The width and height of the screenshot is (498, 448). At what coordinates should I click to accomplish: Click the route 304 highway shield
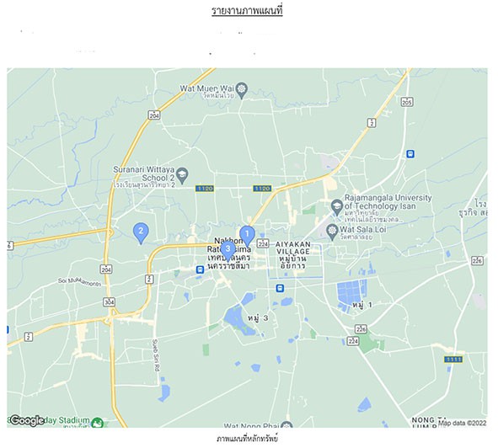tap(109, 301)
